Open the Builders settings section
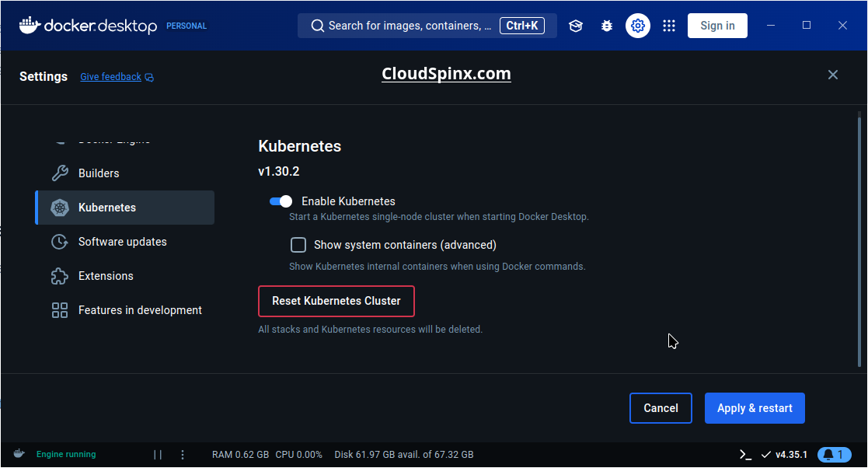This screenshot has height=468, width=868. coord(99,173)
